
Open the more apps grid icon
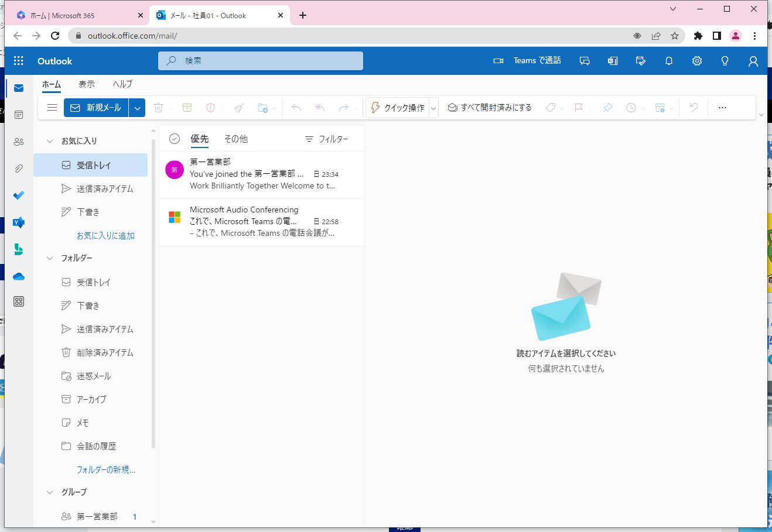click(19, 301)
